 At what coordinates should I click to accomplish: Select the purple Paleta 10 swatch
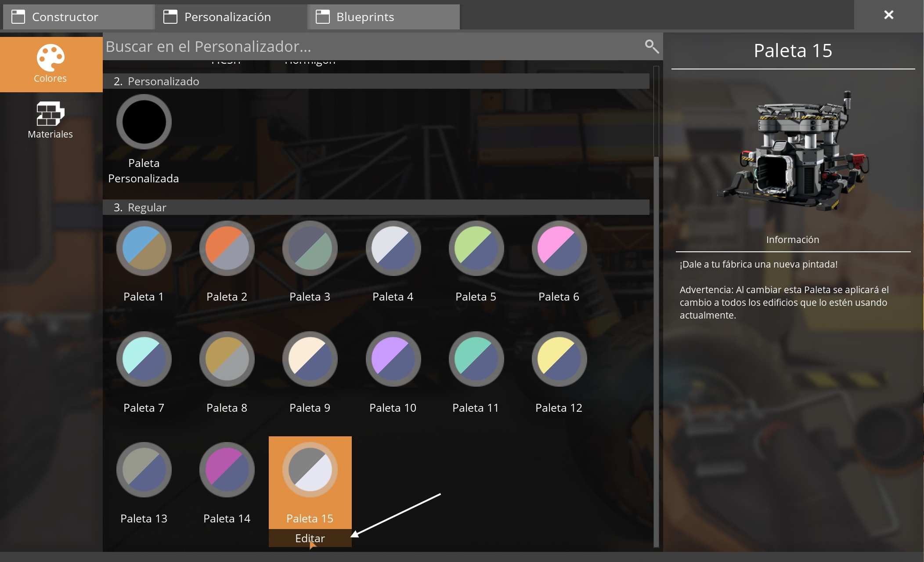pyautogui.click(x=393, y=359)
